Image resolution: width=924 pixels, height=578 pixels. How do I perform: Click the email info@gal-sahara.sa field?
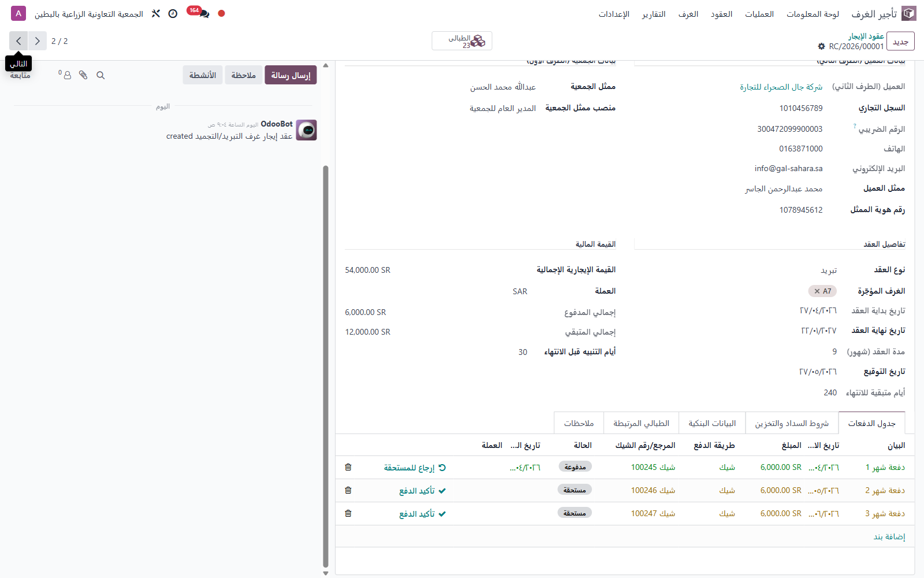click(788, 168)
